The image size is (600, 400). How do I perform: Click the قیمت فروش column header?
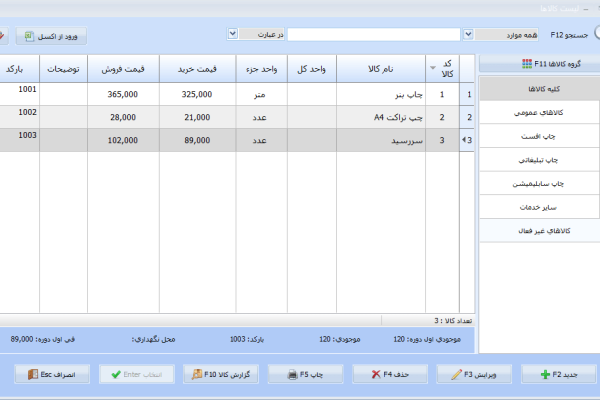pyautogui.click(x=123, y=69)
